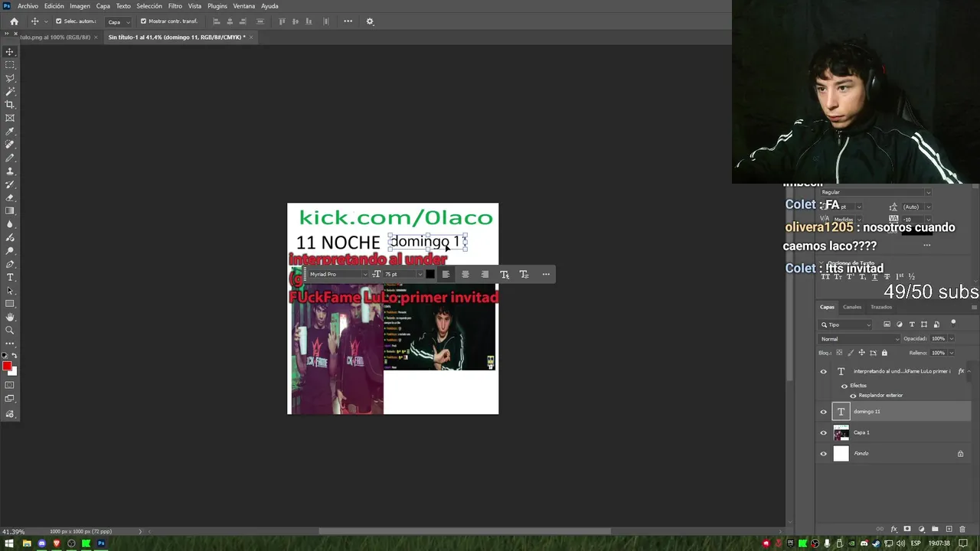Switch to the Trazados tab

(x=881, y=307)
